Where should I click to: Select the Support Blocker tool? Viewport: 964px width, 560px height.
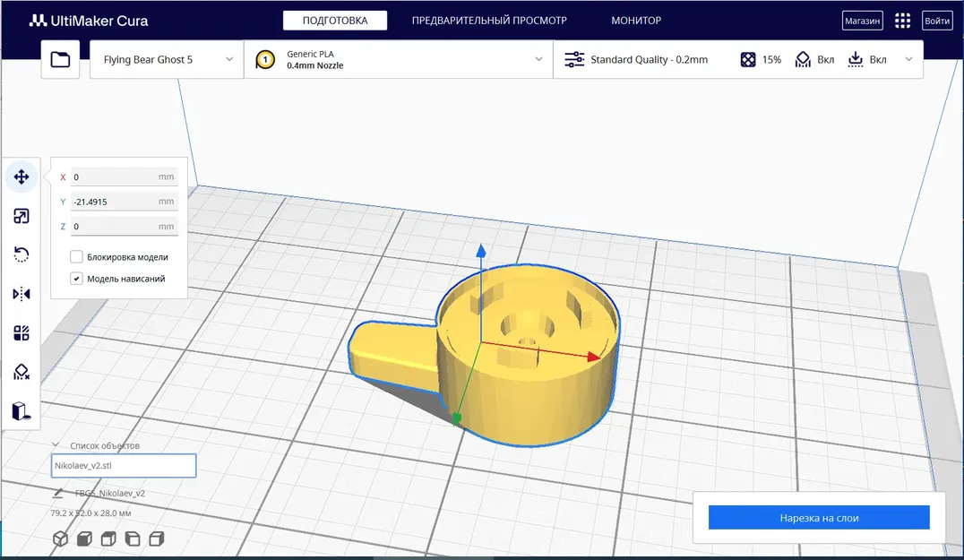22,372
